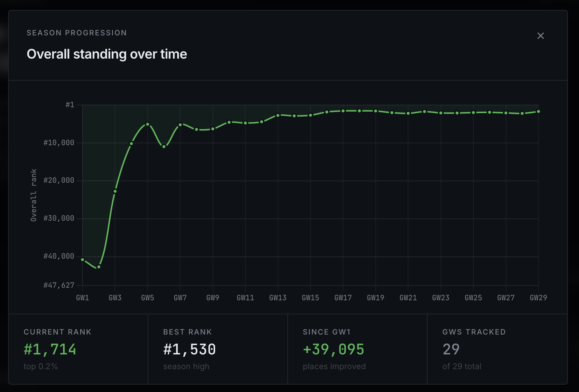Select the chart data point above GW7
Screen dimensions: 579x392
(x=180, y=125)
